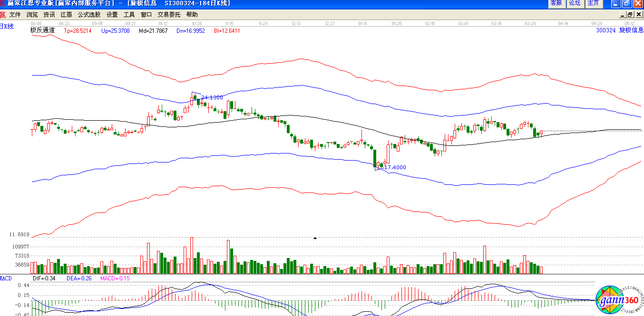The image size is (644, 316).
Task: Open the 工具 menu
Action: point(129,15)
